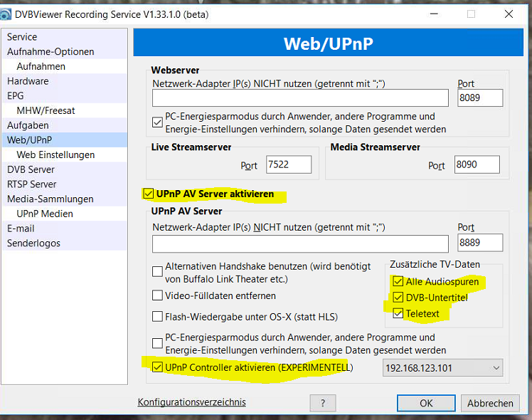Minimize the Recording Service window

tap(434, 14)
